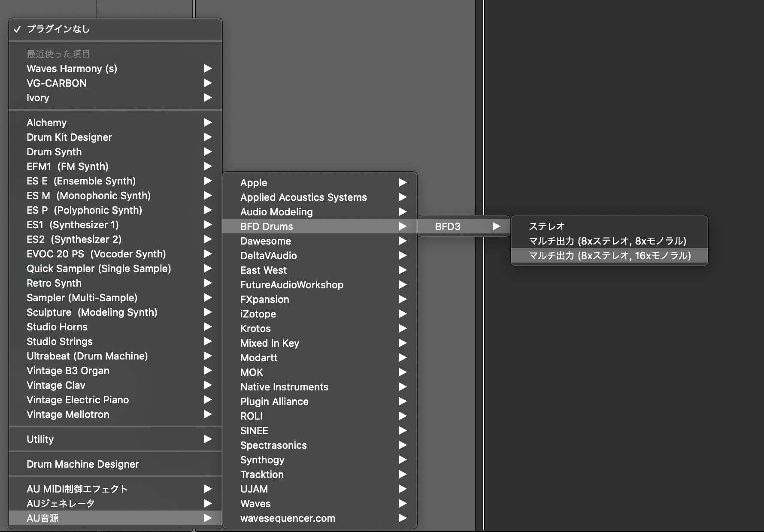Open SINEE manufacturer submenu
The height and width of the screenshot is (532, 764).
point(320,431)
